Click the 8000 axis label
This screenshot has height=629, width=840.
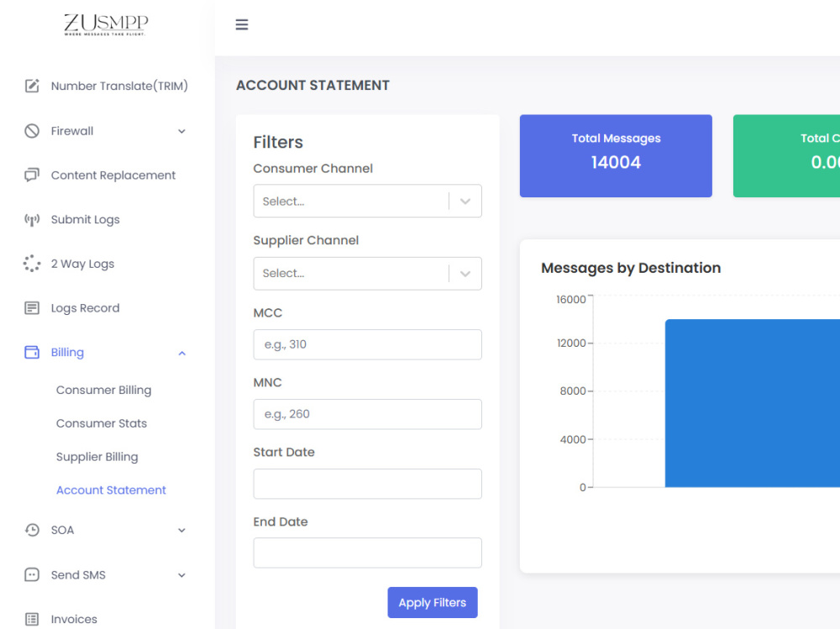(x=573, y=391)
